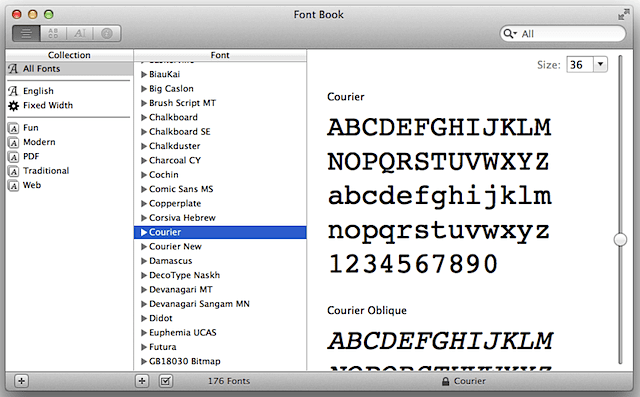Expand the Big Caslon font family

(144, 89)
